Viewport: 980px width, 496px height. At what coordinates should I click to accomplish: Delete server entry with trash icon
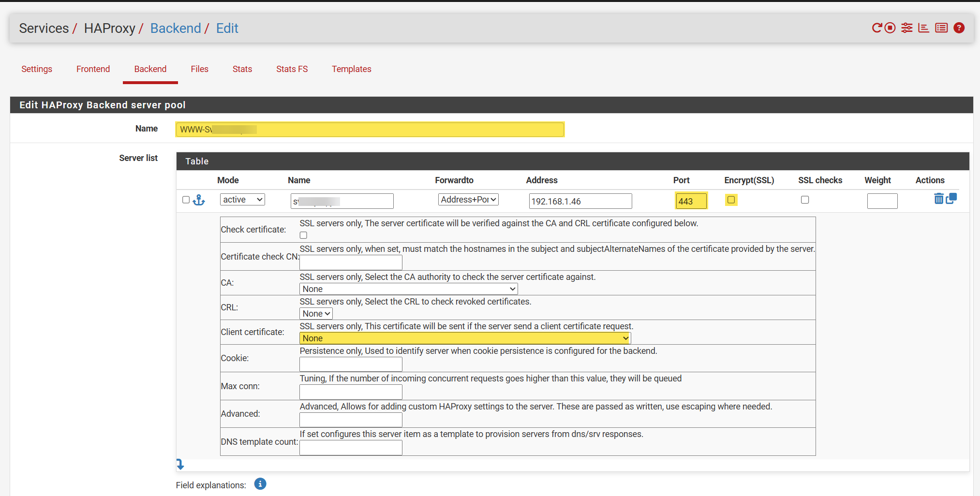coord(938,199)
